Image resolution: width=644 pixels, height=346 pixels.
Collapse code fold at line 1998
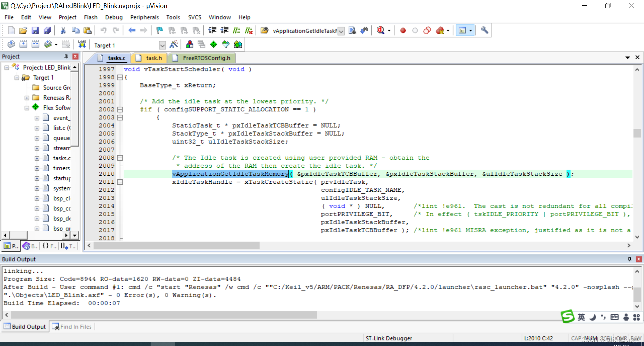[x=120, y=77]
